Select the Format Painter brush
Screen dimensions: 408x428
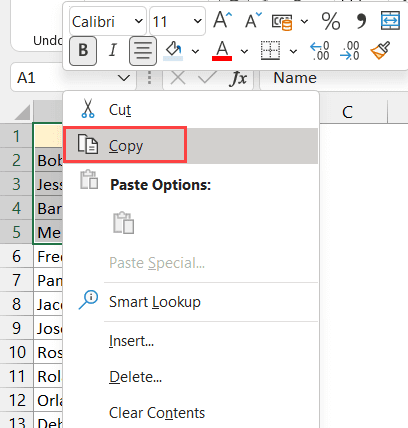[x=380, y=51]
